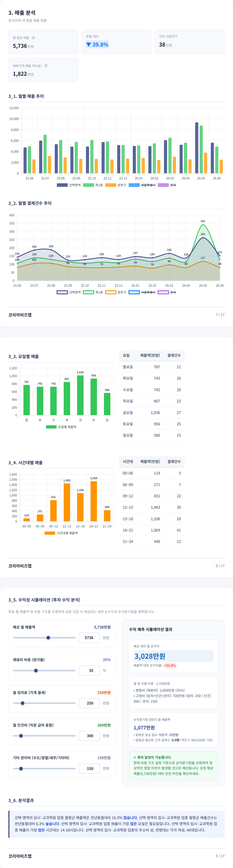
Task: Click the 기타 관리비 slider handle
Action: pos(21,769)
